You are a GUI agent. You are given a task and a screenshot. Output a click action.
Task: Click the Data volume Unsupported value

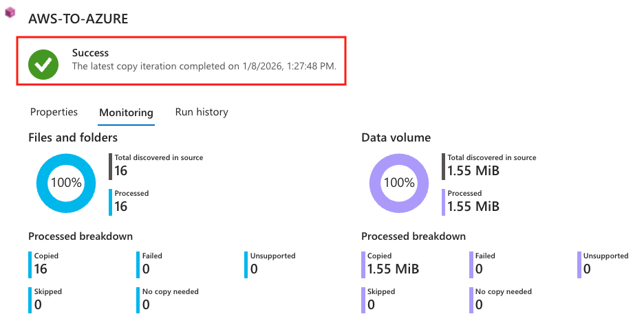tap(587, 269)
